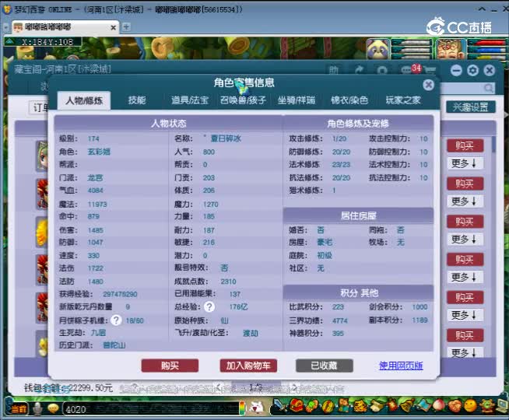The height and width of the screenshot is (420, 509).
Task: Open the 坐骑/祥瑞 tab
Action: point(297,100)
